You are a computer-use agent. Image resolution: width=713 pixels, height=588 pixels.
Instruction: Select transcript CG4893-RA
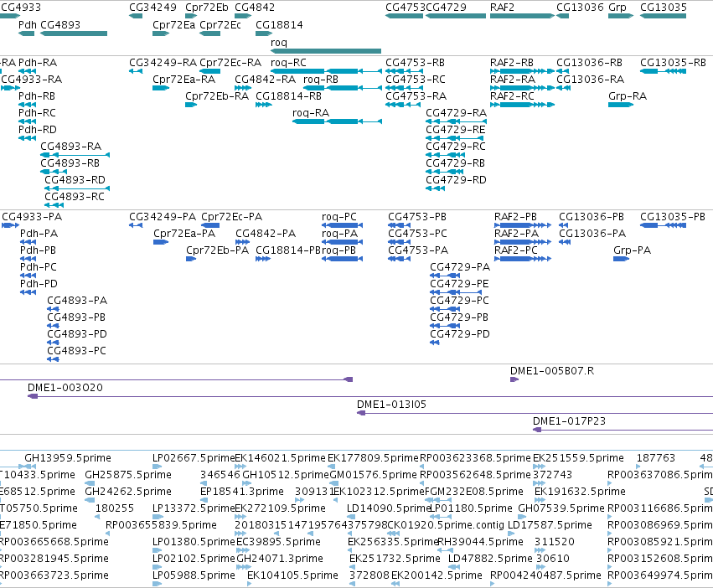click(x=75, y=155)
